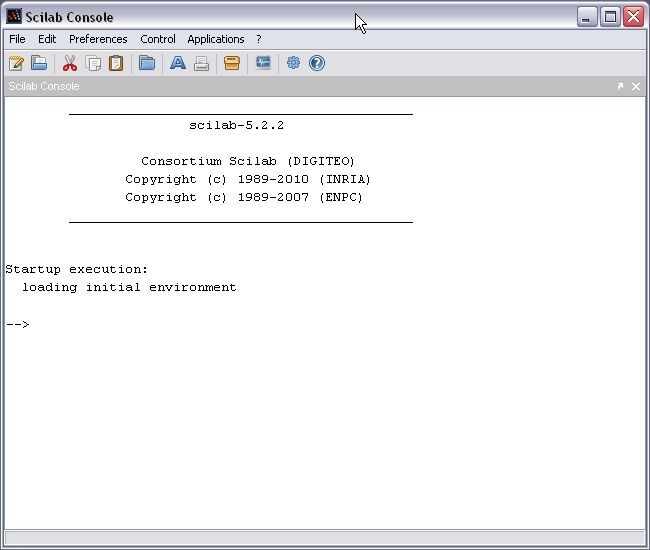Open the Edit menu
This screenshot has width=650, height=550.
[x=47, y=39]
